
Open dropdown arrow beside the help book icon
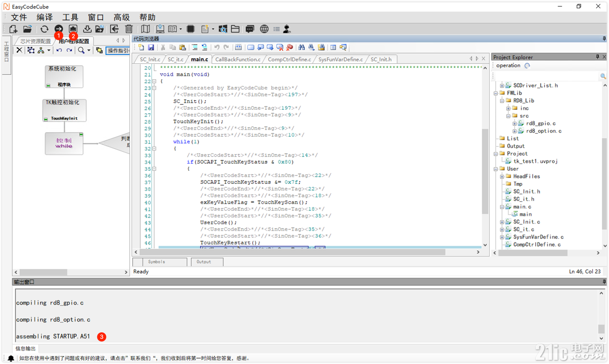[x=180, y=29]
